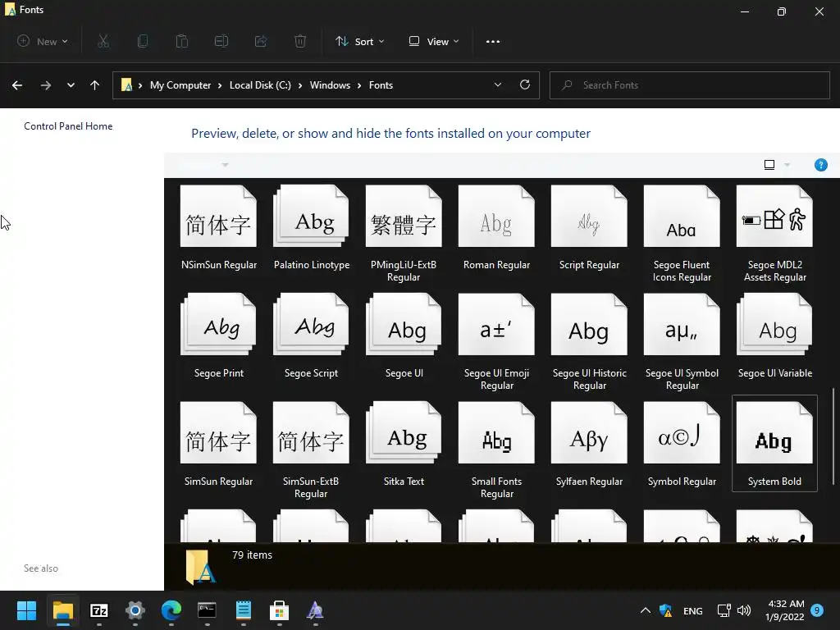
Task: Open Notepad from the taskbar
Action: 243,610
